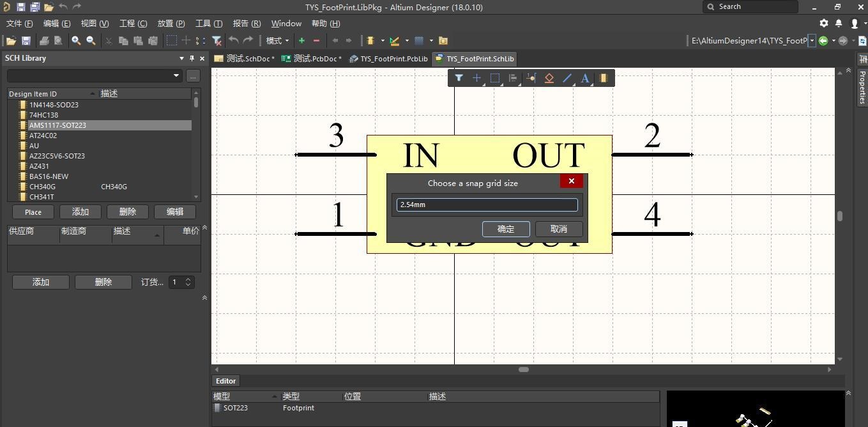Click the zoom in magnifier icon
Viewport: 868px width, 427px height.
pyautogui.click(x=76, y=40)
